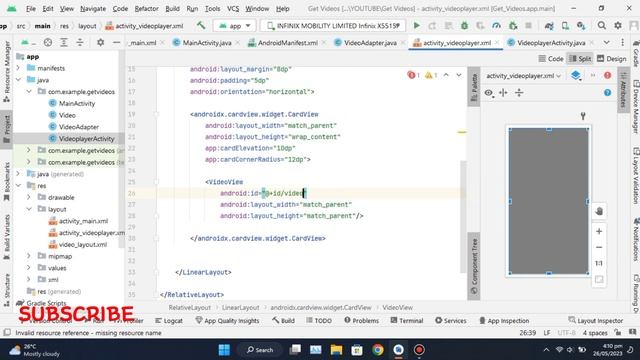Expand the mipmap folder
Image resolution: width=640 pixels, height=360 pixels.
[29, 256]
